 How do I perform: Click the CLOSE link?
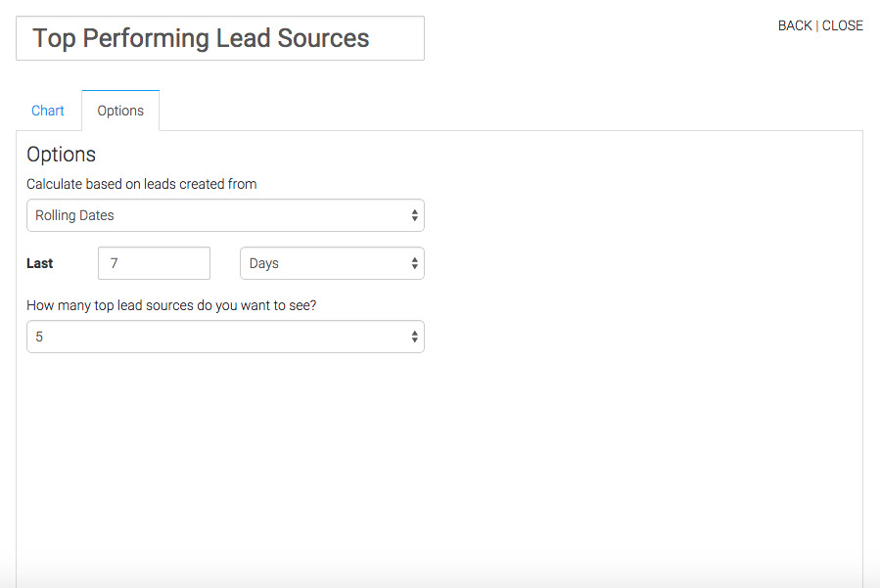click(x=843, y=25)
